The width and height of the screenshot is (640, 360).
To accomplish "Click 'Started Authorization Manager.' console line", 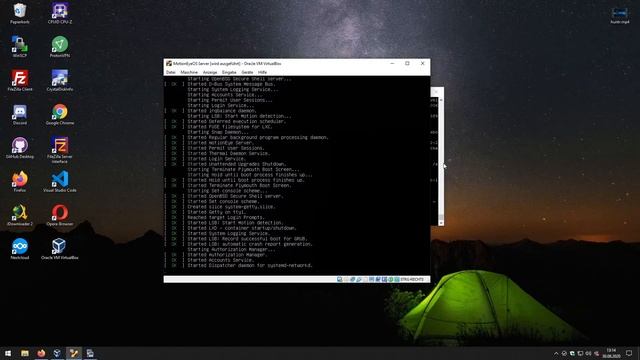I will pos(227,255).
